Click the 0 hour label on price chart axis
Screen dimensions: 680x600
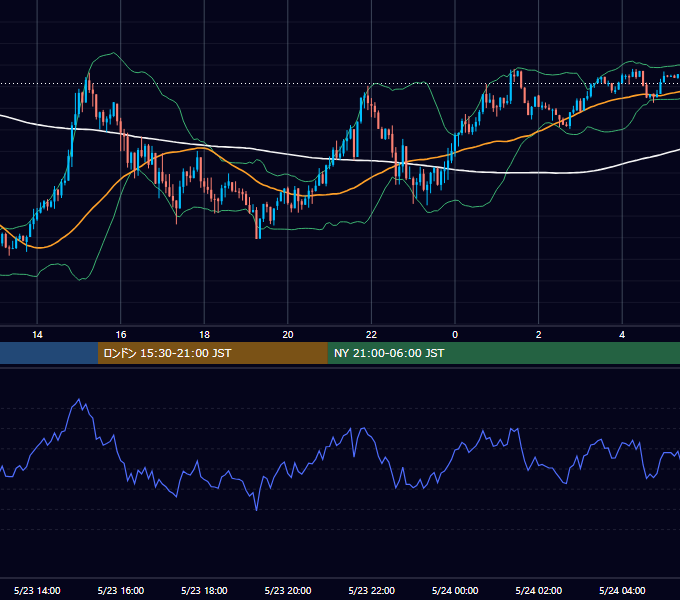pyautogui.click(x=455, y=335)
